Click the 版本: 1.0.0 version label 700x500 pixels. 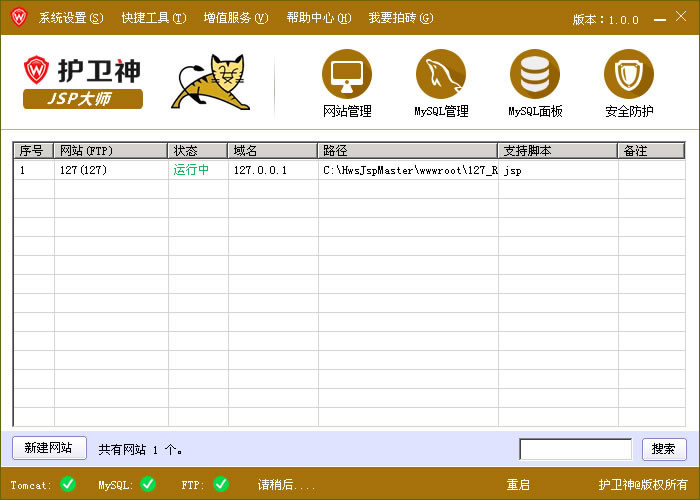pyautogui.click(x=605, y=20)
